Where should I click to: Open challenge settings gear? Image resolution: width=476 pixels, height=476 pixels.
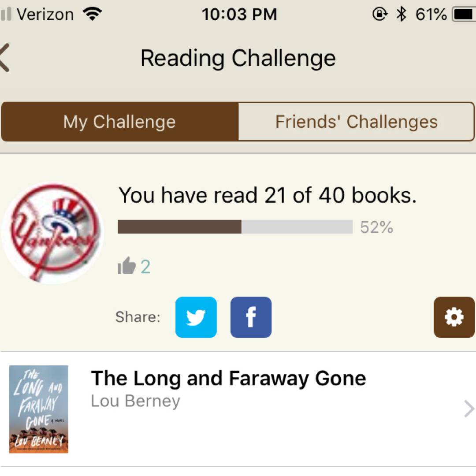click(x=454, y=317)
